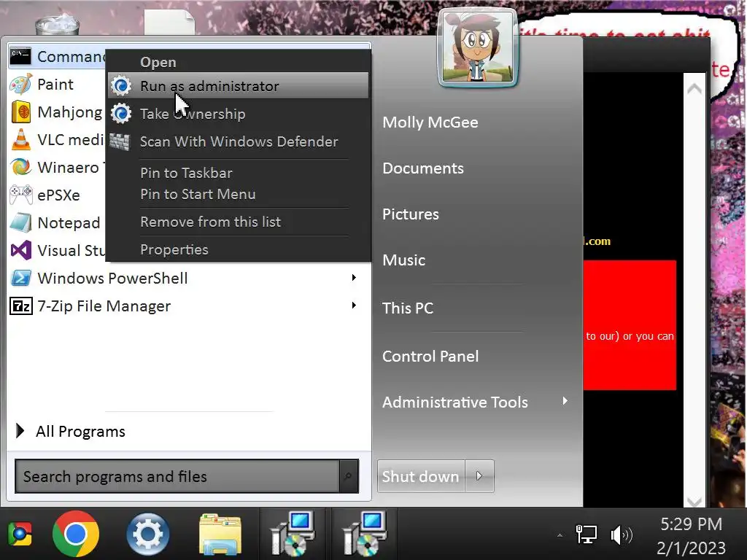Click the Command Prompt icon in Start menu
The width and height of the screenshot is (747, 560).
[x=20, y=57]
